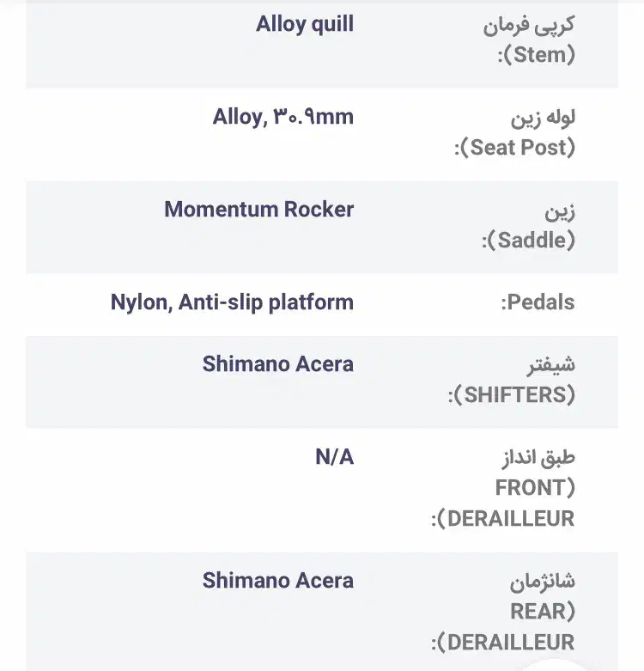Click the 'N/A' front derailleur value

[334, 457]
